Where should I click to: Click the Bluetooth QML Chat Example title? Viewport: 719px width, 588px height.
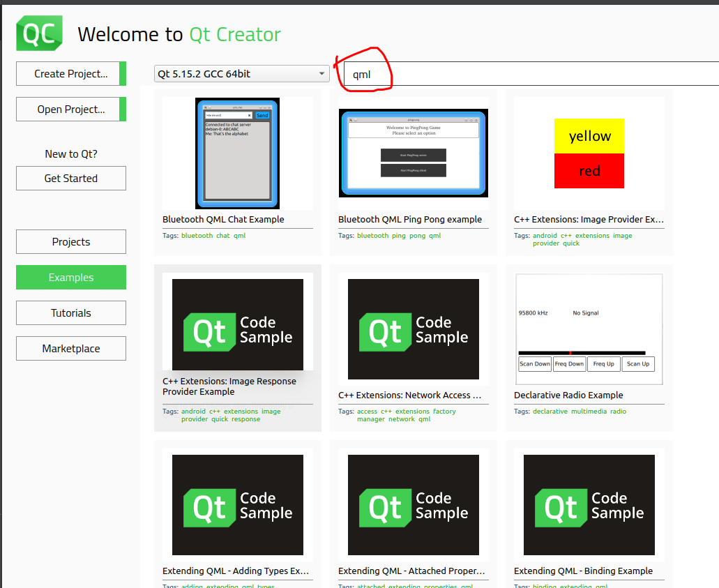[x=223, y=219]
